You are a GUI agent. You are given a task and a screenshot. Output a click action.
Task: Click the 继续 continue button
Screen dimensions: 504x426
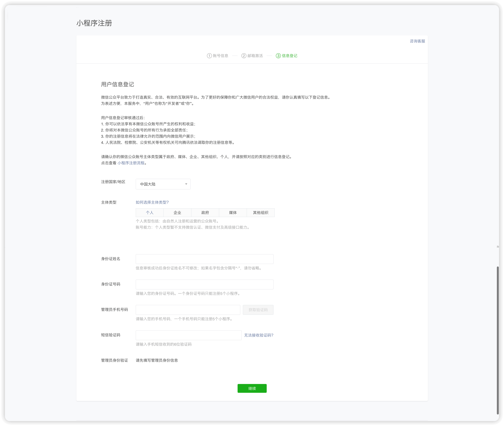pyautogui.click(x=252, y=388)
